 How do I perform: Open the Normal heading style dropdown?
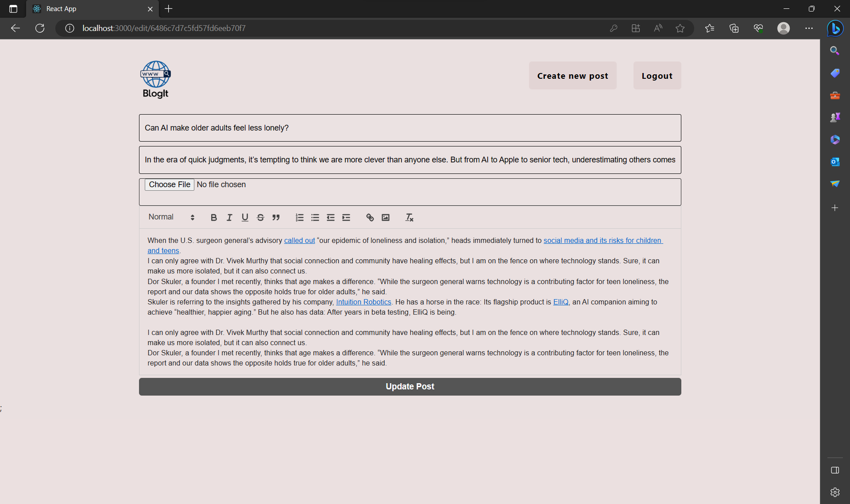tap(171, 217)
